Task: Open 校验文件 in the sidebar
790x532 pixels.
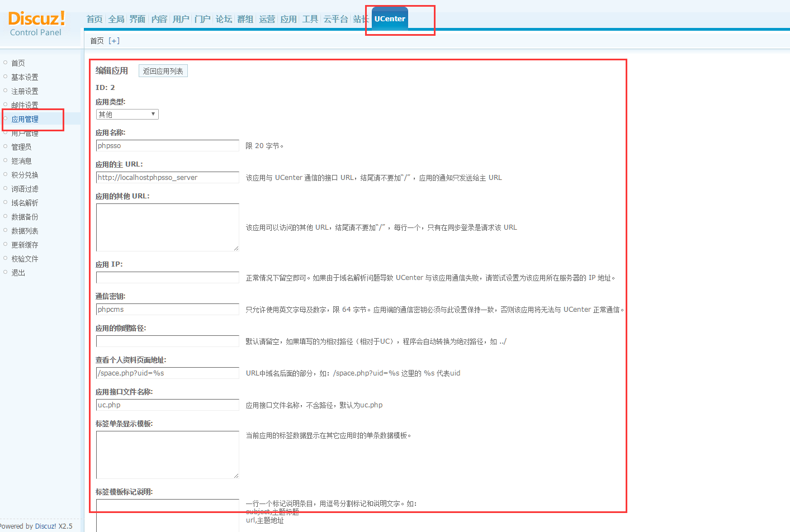Action: [x=25, y=259]
